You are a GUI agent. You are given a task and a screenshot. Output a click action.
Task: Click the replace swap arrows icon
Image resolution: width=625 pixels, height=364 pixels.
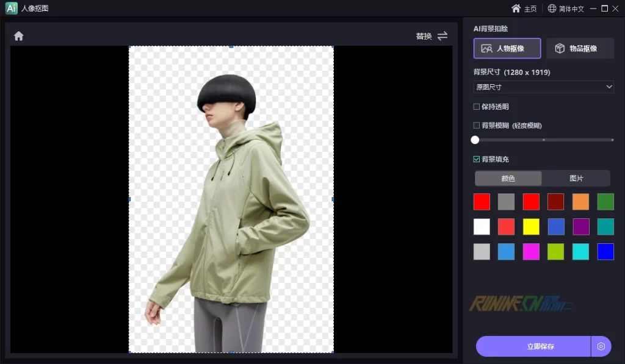click(443, 36)
